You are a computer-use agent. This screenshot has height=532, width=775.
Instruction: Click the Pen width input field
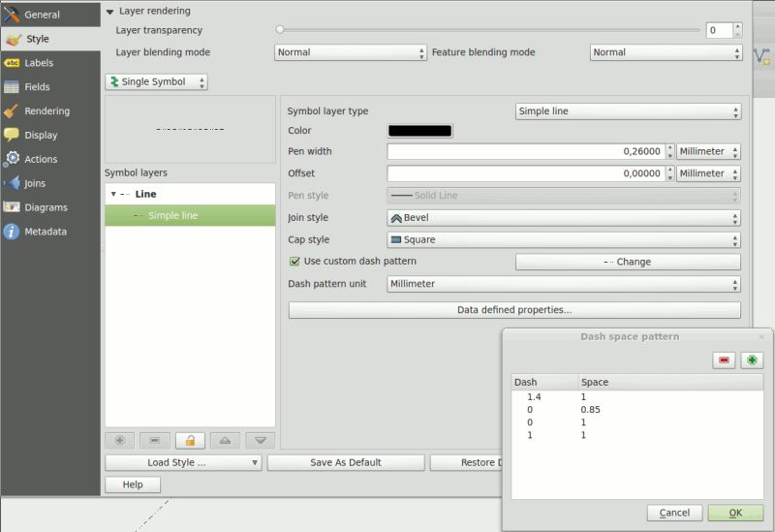click(x=526, y=151)
